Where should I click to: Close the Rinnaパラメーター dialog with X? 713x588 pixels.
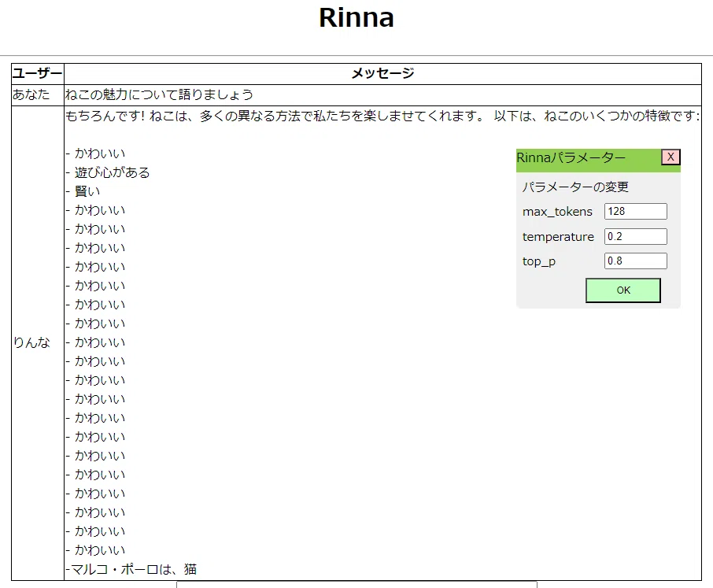[671, 157]
